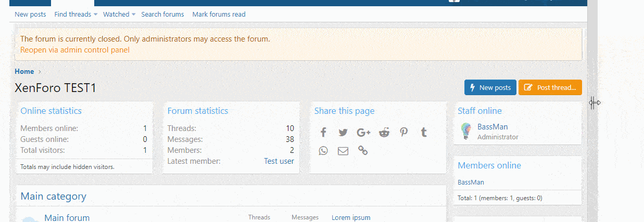The height and width of the screenshot is (222, 644).
Task: Pin this page via Pinterest icon
Action: (x=404, y=133)
